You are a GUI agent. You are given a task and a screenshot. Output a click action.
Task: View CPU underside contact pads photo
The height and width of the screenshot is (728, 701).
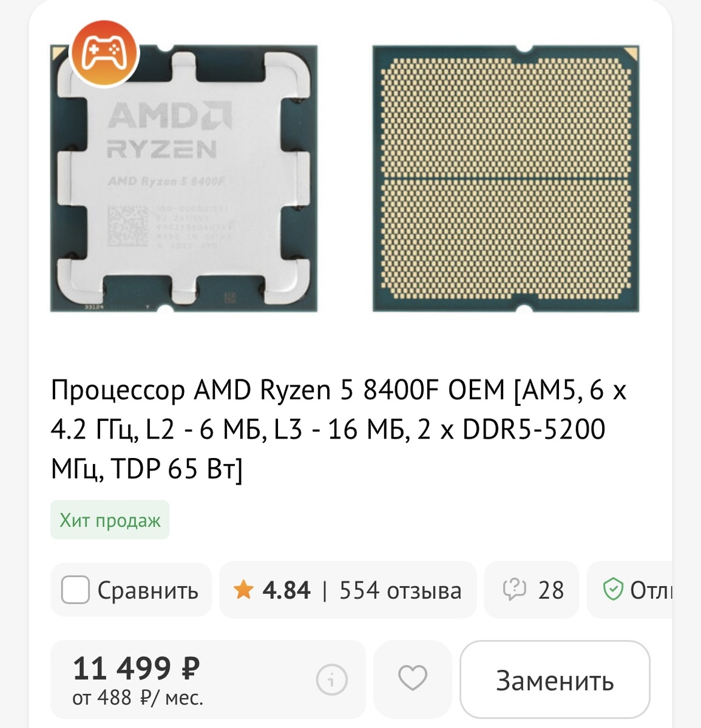(506, 178)
